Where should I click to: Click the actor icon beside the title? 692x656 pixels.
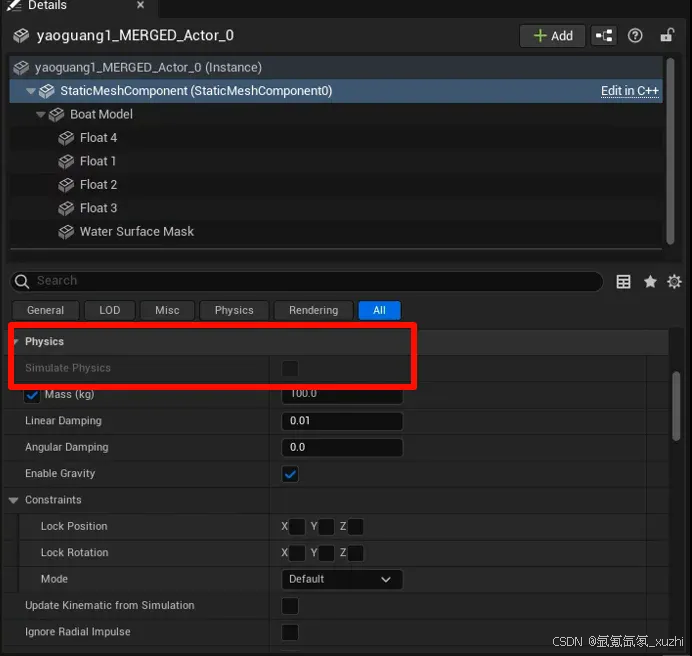[x=21, y=36]
